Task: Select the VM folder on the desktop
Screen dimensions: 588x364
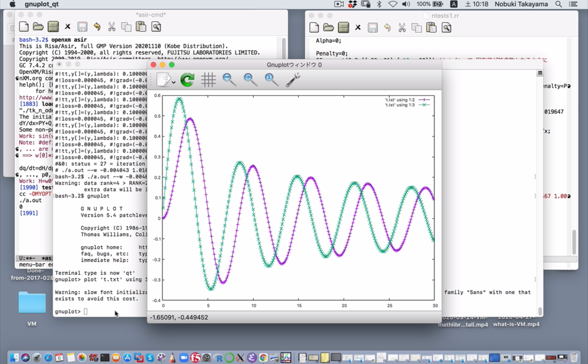Action: click(32, 303)
